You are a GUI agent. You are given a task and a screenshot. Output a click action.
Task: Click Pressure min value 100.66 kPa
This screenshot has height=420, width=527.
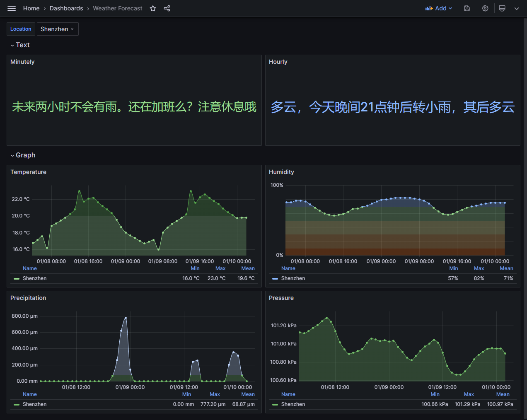click(x=435, y=404)
